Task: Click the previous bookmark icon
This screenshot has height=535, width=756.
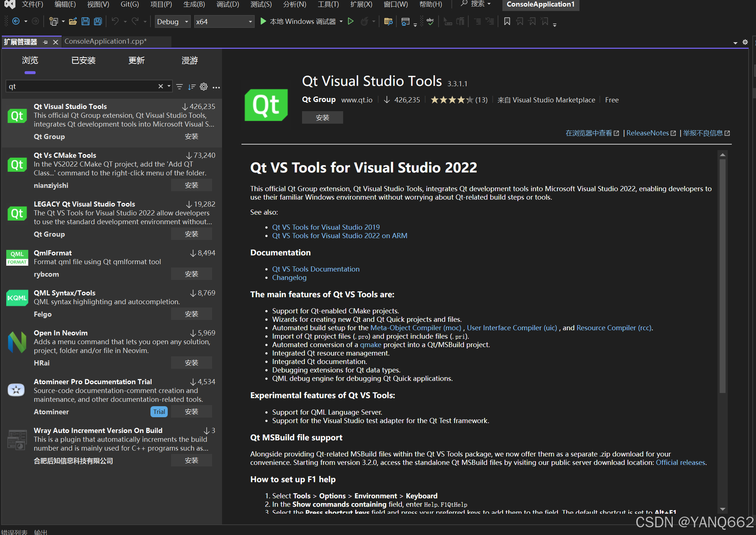Action: 520,22
